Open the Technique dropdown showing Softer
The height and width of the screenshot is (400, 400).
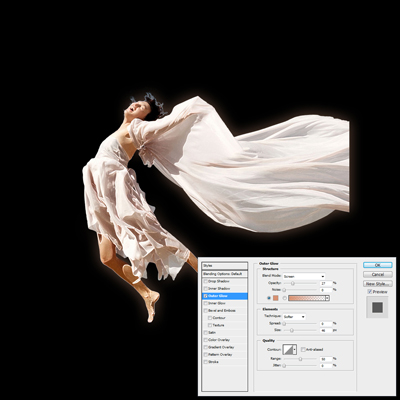[294, 317]
